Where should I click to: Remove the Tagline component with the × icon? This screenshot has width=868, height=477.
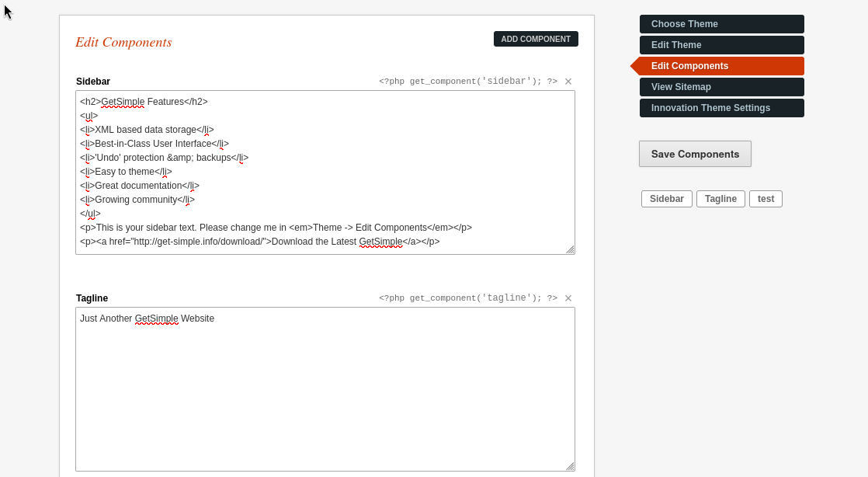(x=568, y=298)
